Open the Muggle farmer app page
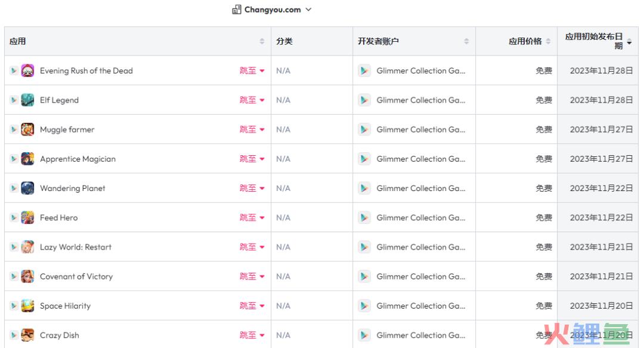This screenshot has width=644, height=348. 67,130
